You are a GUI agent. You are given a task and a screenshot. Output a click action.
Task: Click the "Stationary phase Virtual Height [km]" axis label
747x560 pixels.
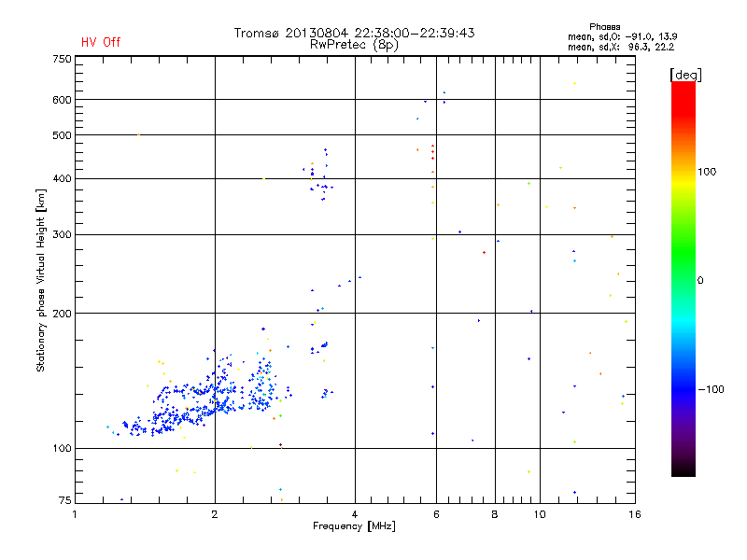coord(40,280)
